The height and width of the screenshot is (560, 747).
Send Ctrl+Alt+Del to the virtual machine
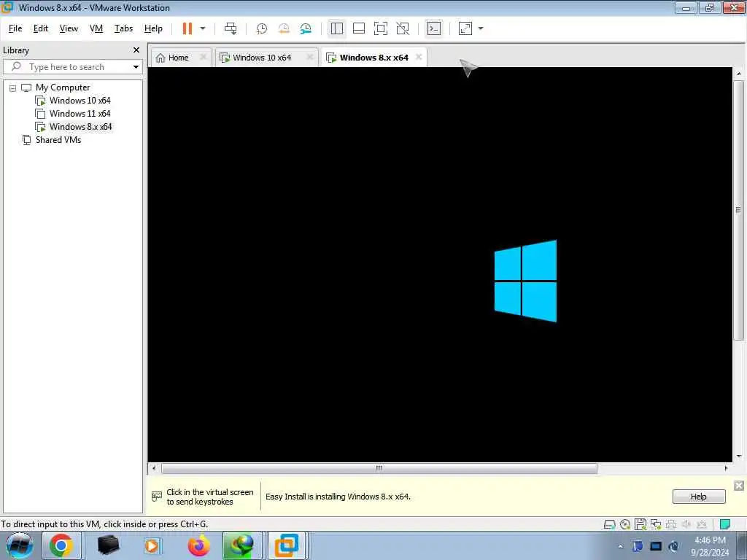[231, 28]
